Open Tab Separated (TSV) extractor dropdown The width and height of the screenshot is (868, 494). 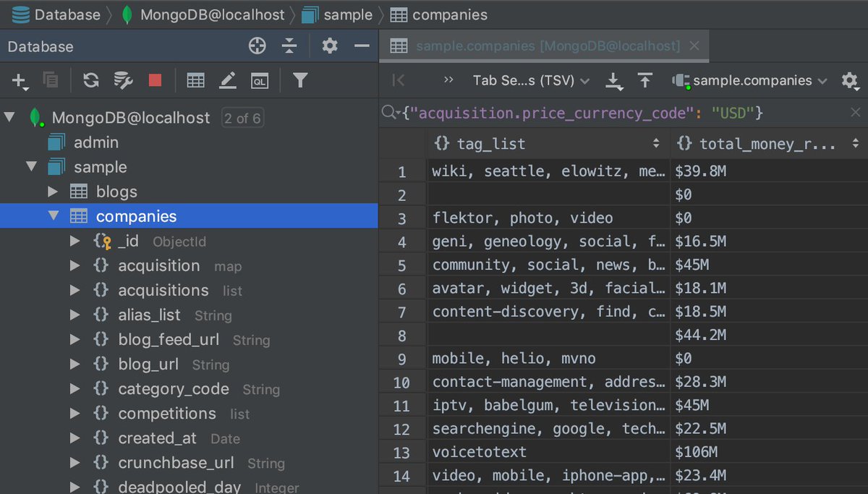point(531,80)
